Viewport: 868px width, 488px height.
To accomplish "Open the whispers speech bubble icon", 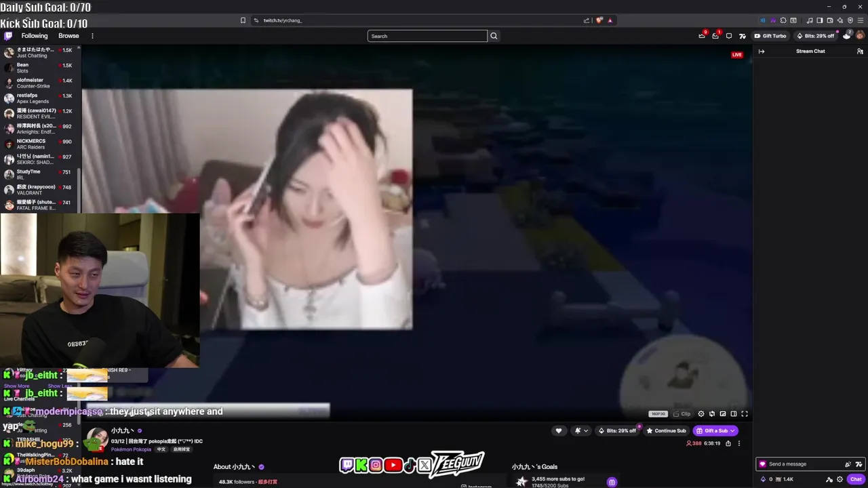I will tap(729, 36).
